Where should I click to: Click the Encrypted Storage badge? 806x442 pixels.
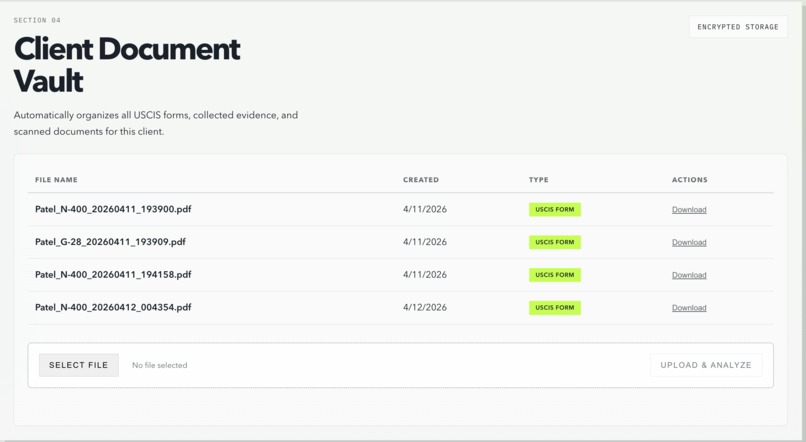tap(738, 27)
